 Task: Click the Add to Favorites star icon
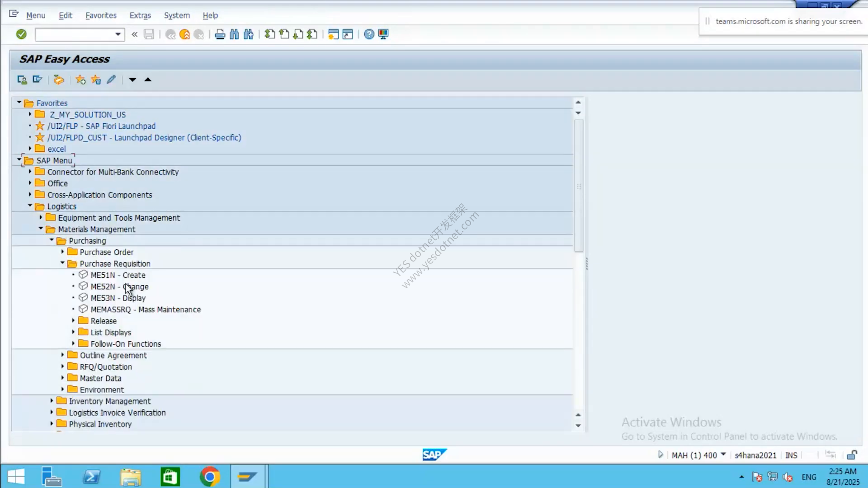pyautogui.click(x=80, y=80)
